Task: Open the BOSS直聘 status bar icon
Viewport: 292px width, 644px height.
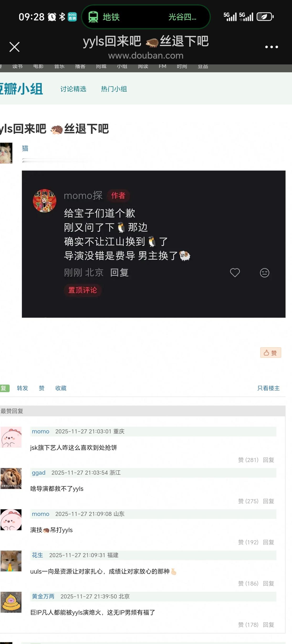Action: pos(72,17)
